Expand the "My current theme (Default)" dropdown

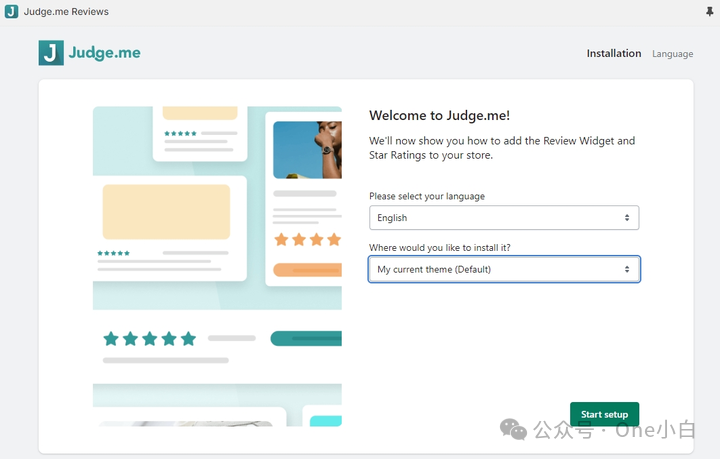click(504, 270)
